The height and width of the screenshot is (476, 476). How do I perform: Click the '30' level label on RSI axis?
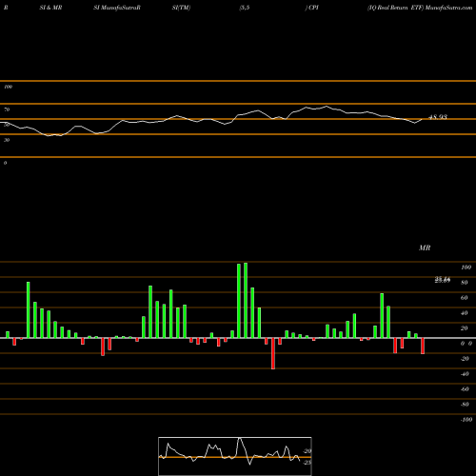[7, 140]
